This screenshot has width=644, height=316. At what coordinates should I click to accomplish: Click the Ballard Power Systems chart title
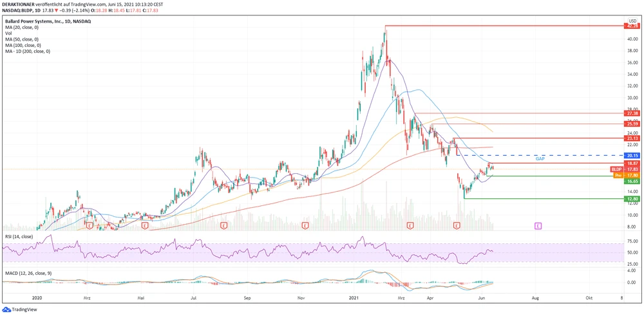[x=48, y=22]
